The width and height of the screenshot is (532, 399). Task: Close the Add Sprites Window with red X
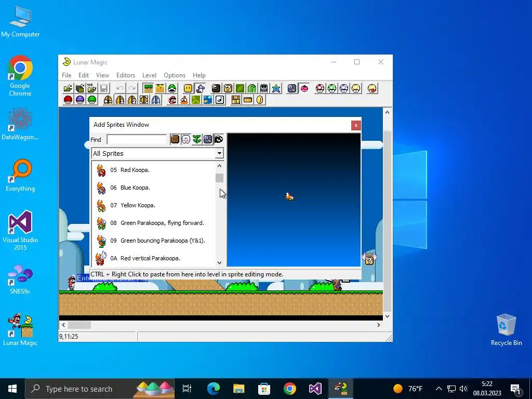[x=356, y=126]
